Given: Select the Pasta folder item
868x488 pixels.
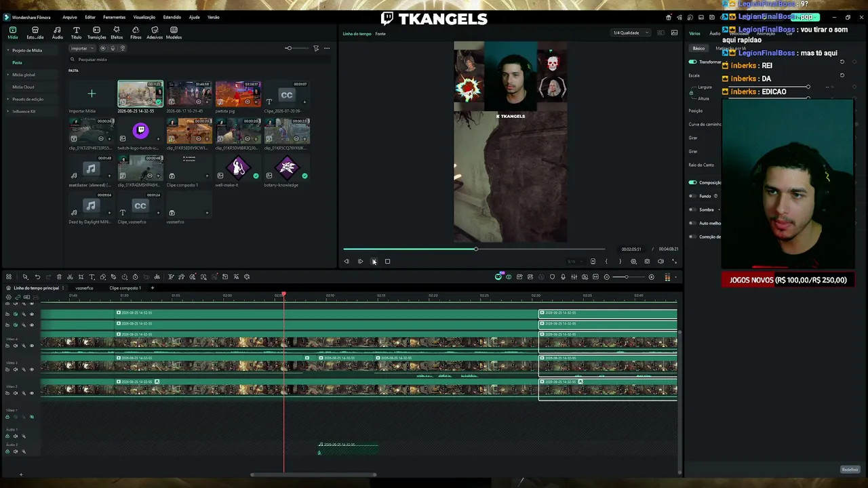Looking at the screenshot, I should click(x=17, y=62).
